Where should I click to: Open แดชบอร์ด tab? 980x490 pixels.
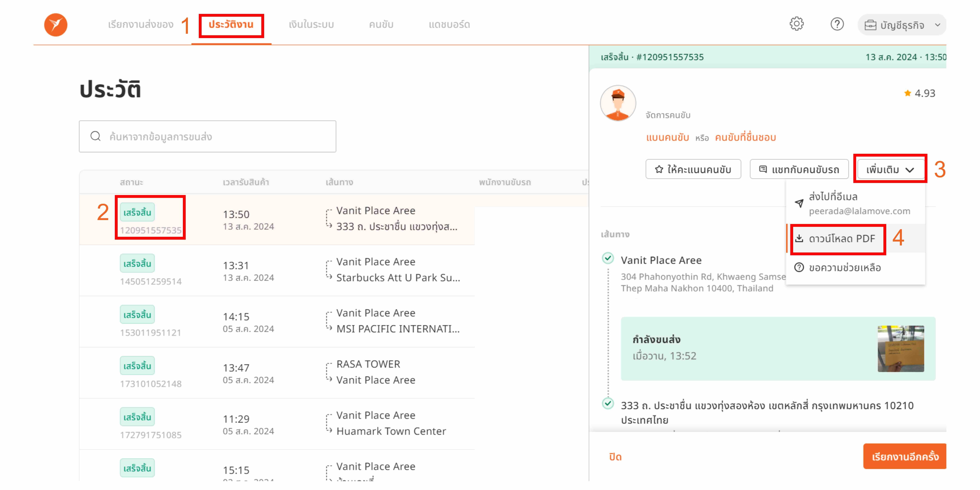[x=449, y=25]
